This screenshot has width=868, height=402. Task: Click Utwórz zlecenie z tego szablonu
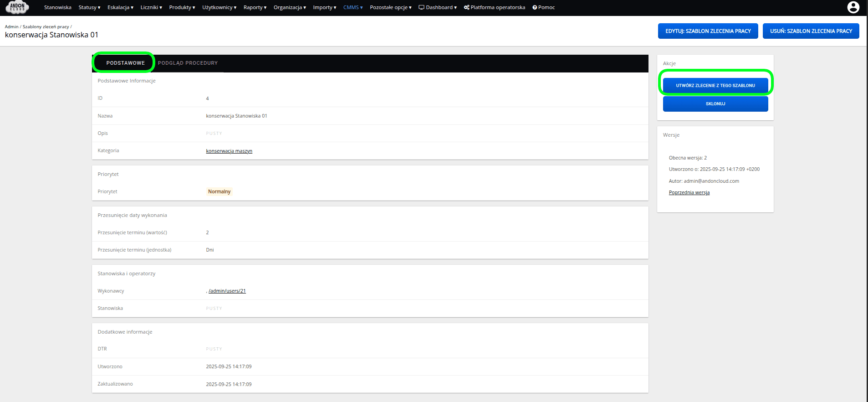tap(715, 85)
